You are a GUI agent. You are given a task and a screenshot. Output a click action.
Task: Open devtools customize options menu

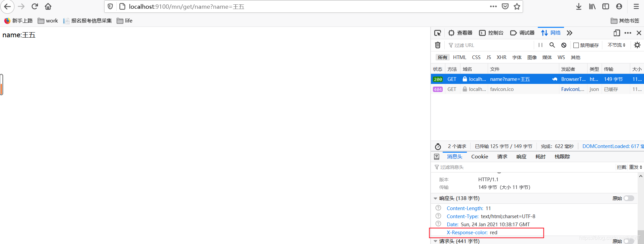pyautogui.click(x=628, y=33)
